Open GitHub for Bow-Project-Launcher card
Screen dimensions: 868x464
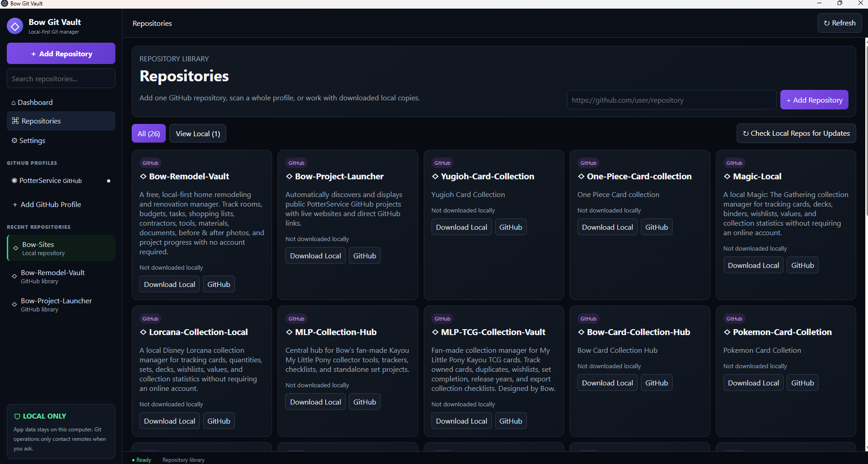pos(365,256)
